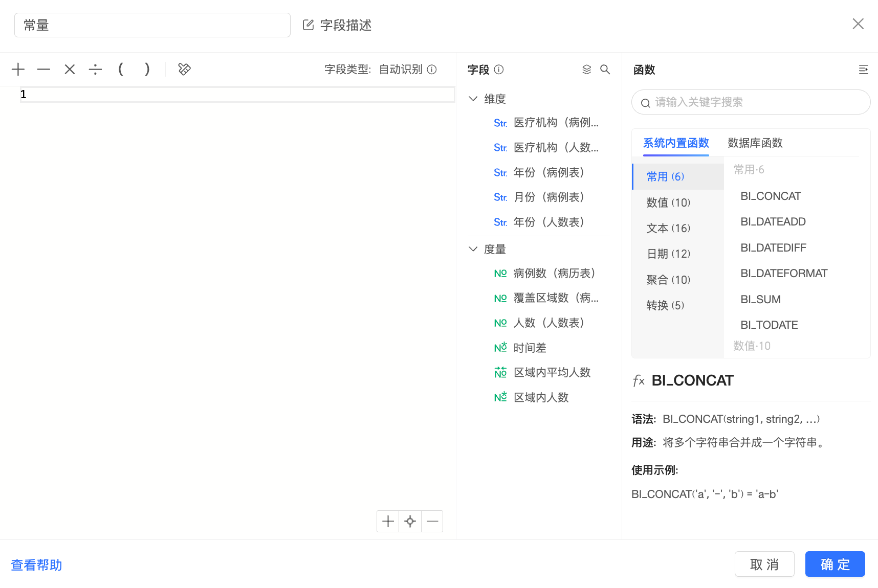Click the field name input containing 常量
This screenshot has width=878, height=588.
tap(152, 25)
